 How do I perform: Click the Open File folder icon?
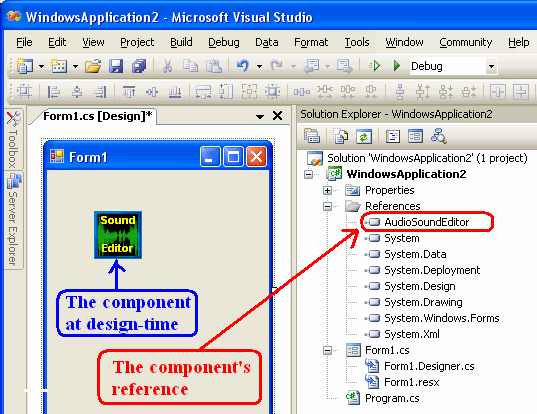pyautogui.click(x=93, y=66)
